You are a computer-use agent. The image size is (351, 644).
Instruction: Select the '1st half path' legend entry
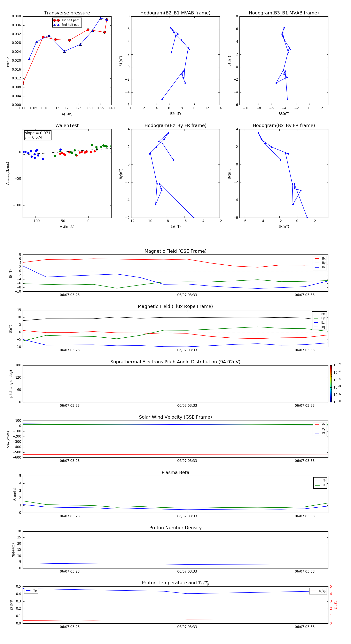67,20
